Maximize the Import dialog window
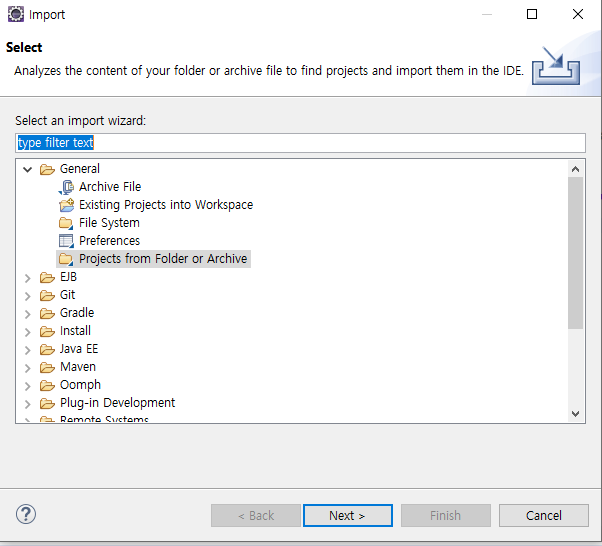 [x=532, y=14]
